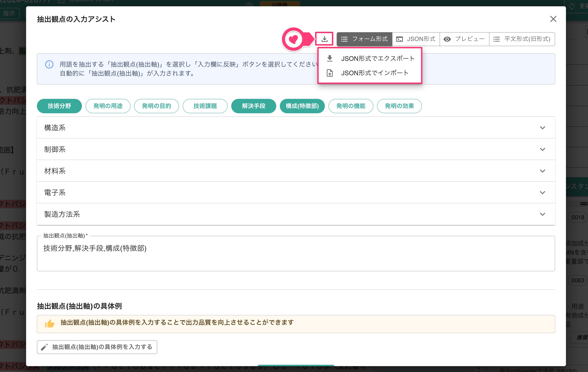Screen dimensions: 588x372
Task: Click the refresh icon in background toolbar
Action: pos(572,6)
